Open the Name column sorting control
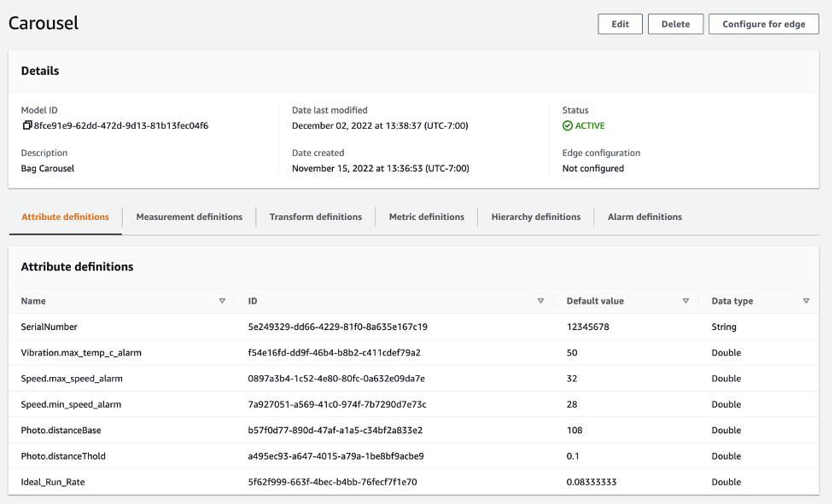The height and width of the screenshot is (504, 834). tap(223, 300)
